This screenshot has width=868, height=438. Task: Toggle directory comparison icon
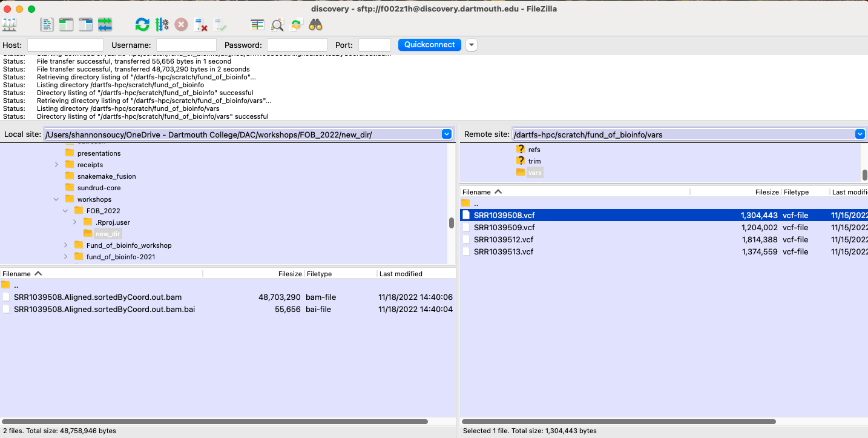pyautogui.click(x=277, y=25)
